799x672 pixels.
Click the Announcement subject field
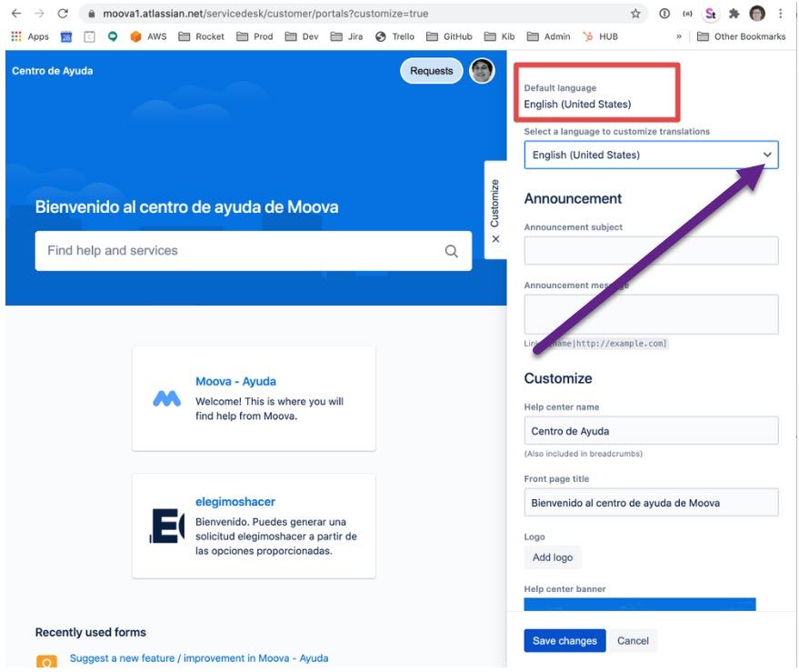tap(651, 250)
